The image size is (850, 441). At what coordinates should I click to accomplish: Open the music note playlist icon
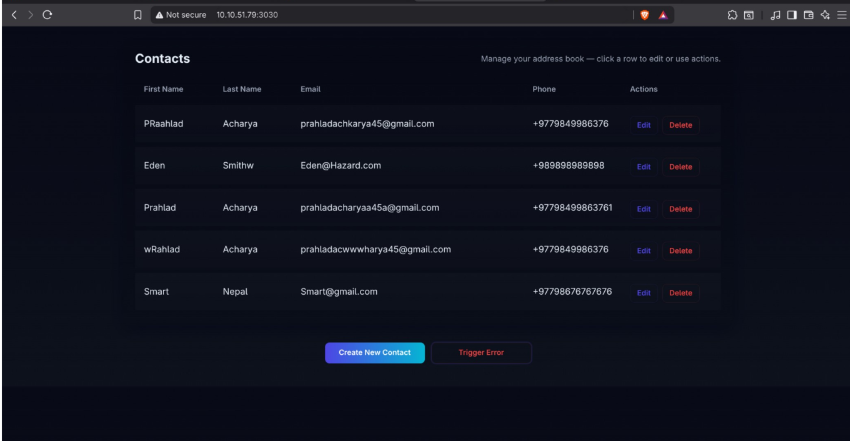coord(775,15)
